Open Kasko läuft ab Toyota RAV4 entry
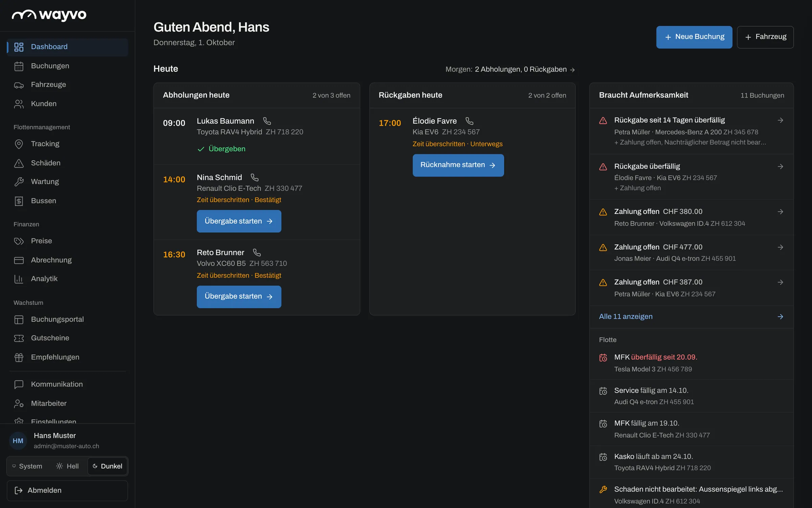 tap(691, 462)
